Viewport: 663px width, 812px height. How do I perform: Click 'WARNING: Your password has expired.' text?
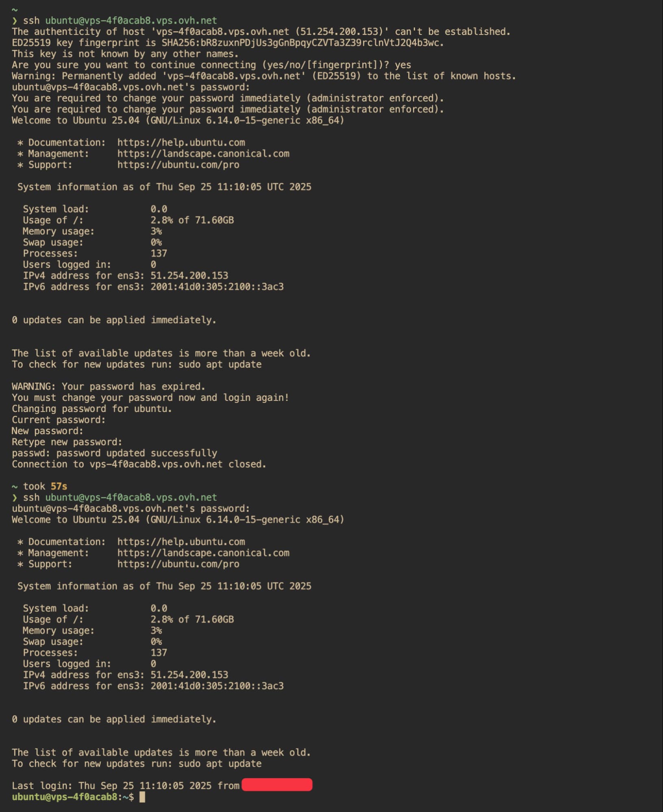click(x=108, y=386)
